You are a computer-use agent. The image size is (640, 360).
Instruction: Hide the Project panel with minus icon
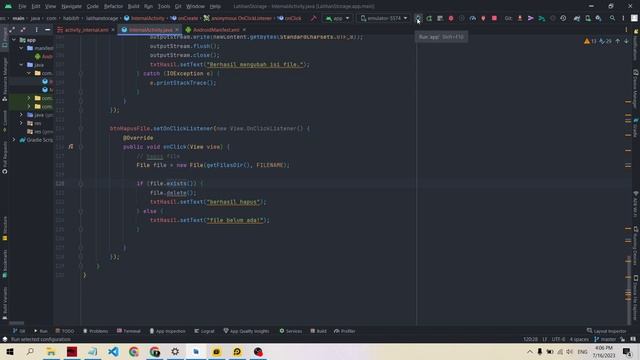[x=47, y=30]
